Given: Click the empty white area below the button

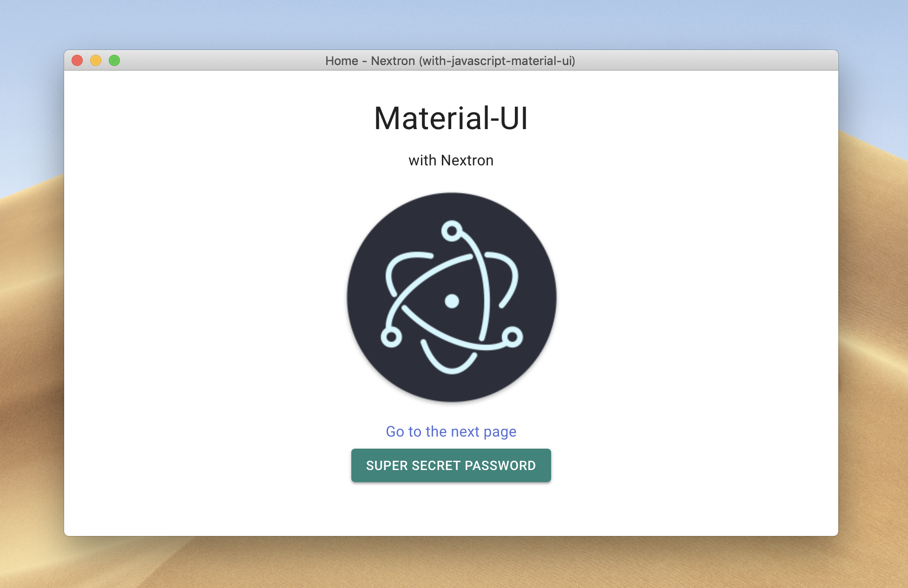Looking at the screenshot, I should click(451, 510).
